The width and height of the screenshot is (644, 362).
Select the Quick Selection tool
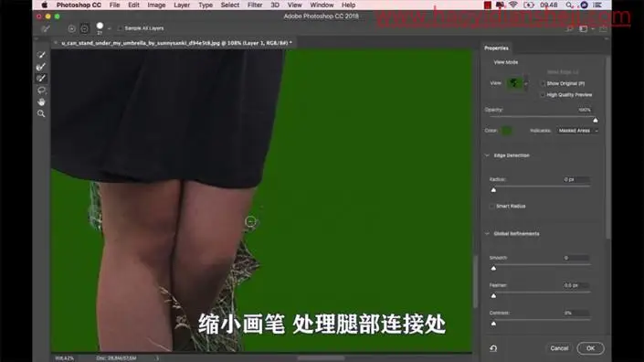pos(41,55)
